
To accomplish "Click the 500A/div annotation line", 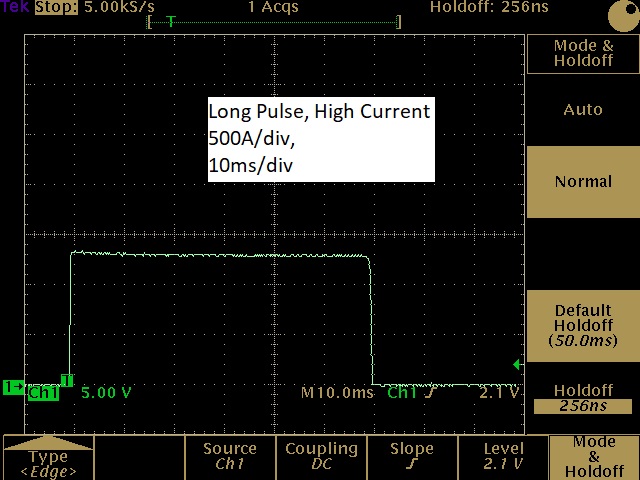I will pyautogui.click(x=251, y=139).
